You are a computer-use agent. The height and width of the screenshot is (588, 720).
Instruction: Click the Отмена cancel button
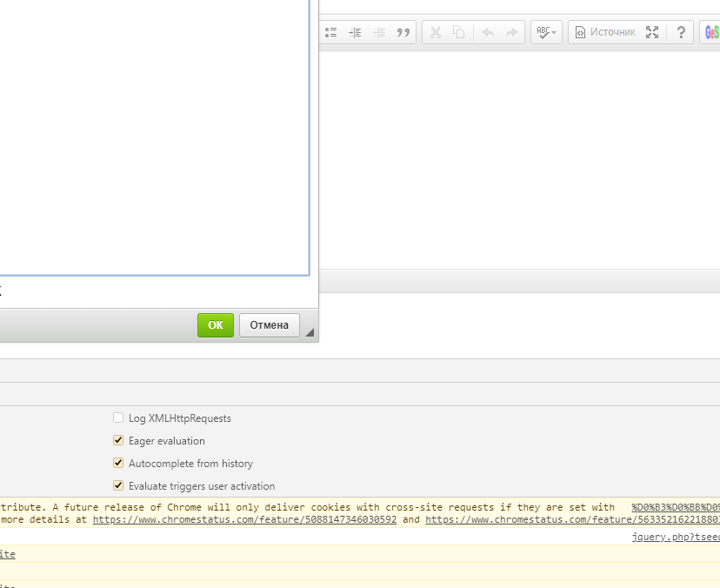269,325
